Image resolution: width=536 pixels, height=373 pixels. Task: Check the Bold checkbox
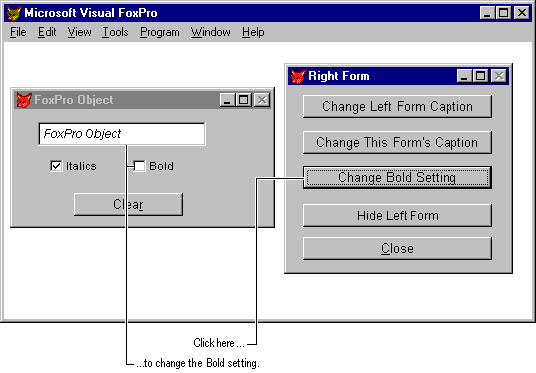139,166
